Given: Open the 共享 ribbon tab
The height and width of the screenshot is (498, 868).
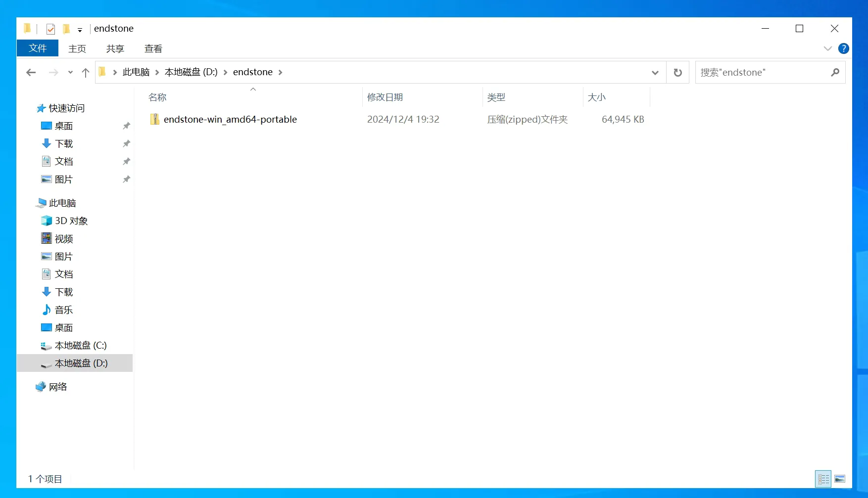Looking at the screenshot, I should pyautogui.click(x=115, y=48).
